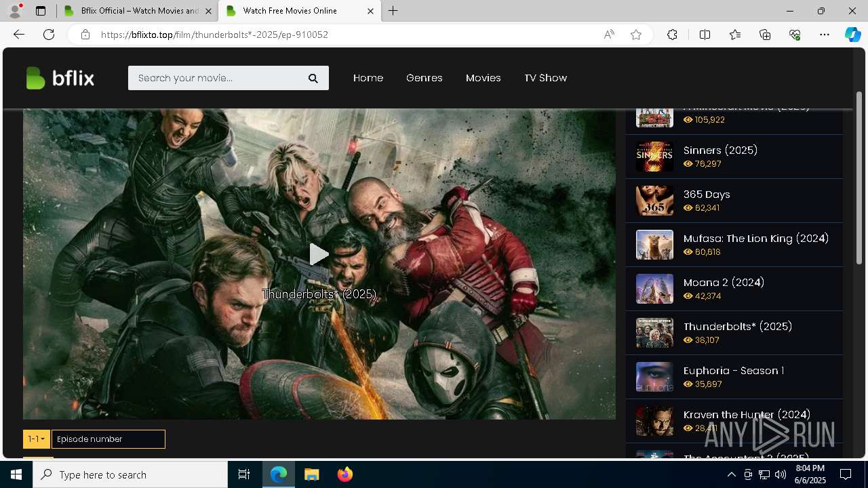
Task: Open Read aloud in address bar
Action: coord(609,35)
